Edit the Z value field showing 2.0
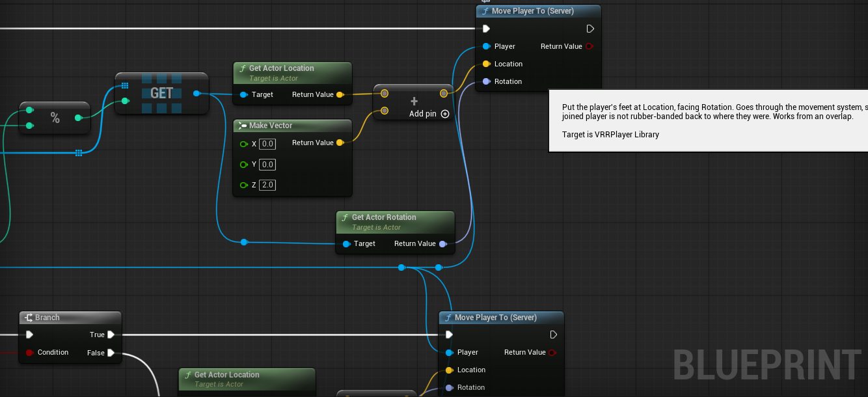The height and width of the screenshot is (397, 868). pyautogui.click(x=267, y=185)
